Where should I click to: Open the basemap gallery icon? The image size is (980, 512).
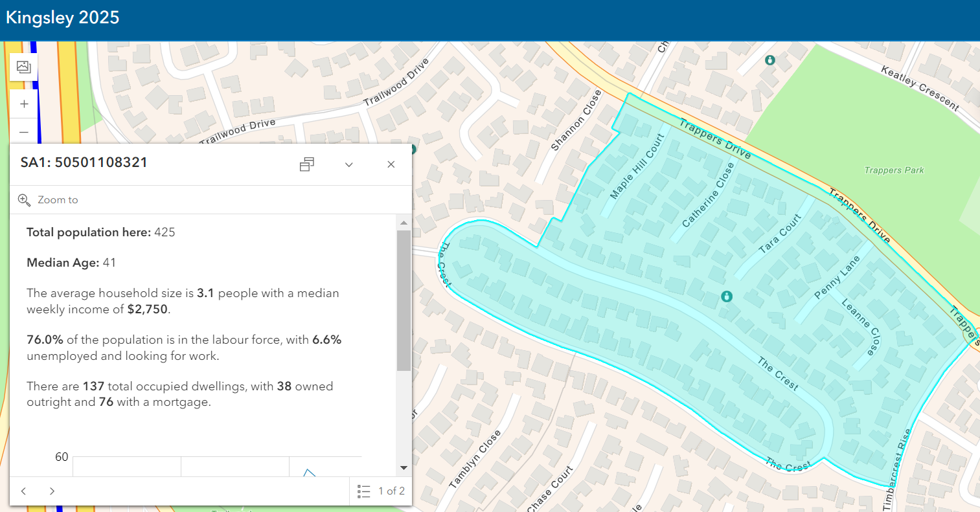[x=24, y=67]
